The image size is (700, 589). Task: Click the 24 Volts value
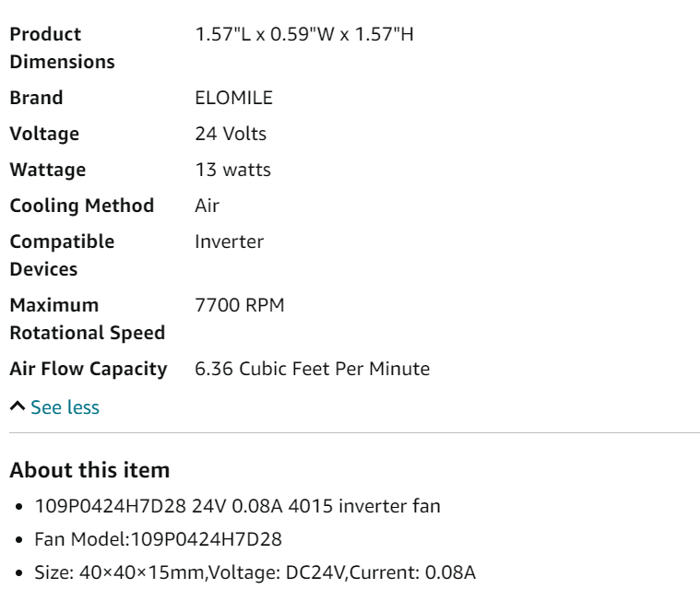pos(231,134)
